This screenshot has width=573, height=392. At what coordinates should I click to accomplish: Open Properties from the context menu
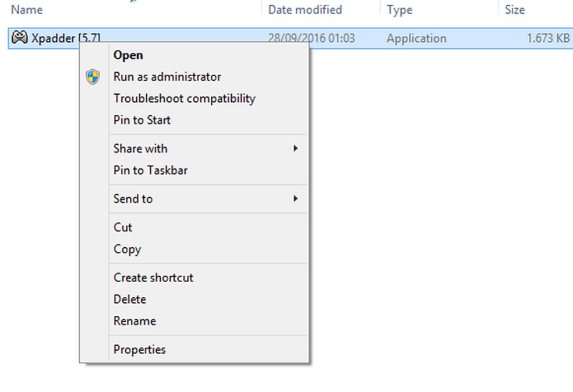click(x=139, y=350)
